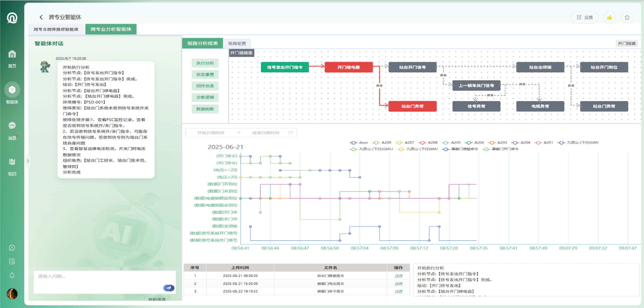Switch to 链路配置 tab
The height and width of the screenshot is (308, 644).
(237, 43)
